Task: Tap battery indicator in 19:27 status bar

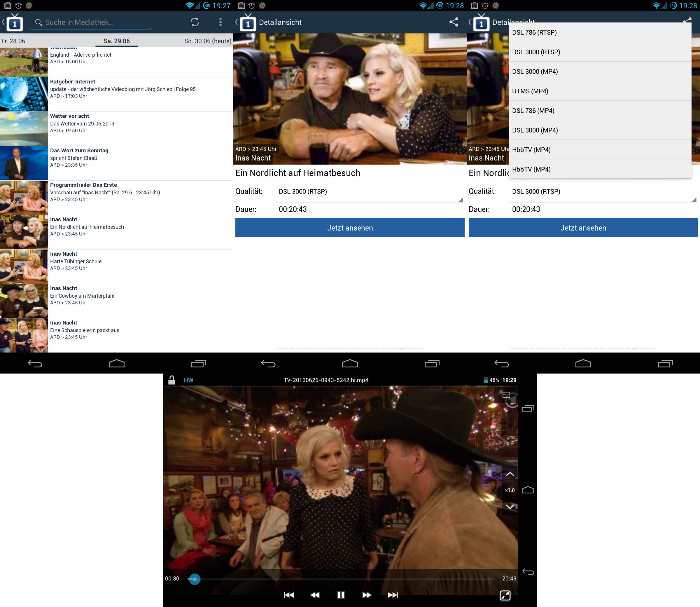Action: 206,6
